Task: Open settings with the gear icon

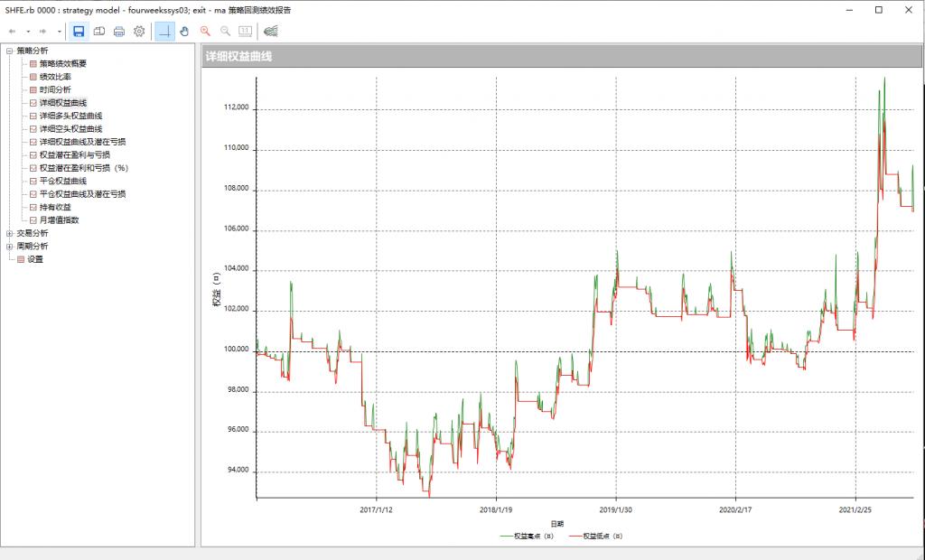Action: 139,32
